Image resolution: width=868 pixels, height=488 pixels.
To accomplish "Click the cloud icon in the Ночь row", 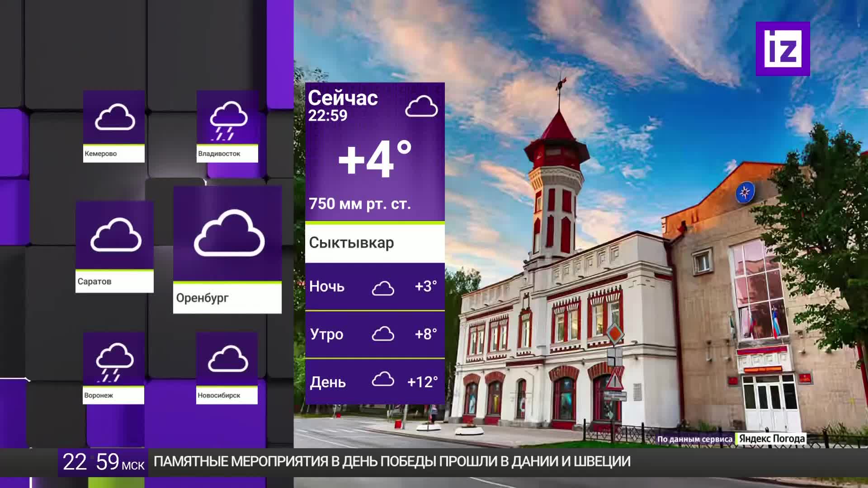I will [383, 288].
